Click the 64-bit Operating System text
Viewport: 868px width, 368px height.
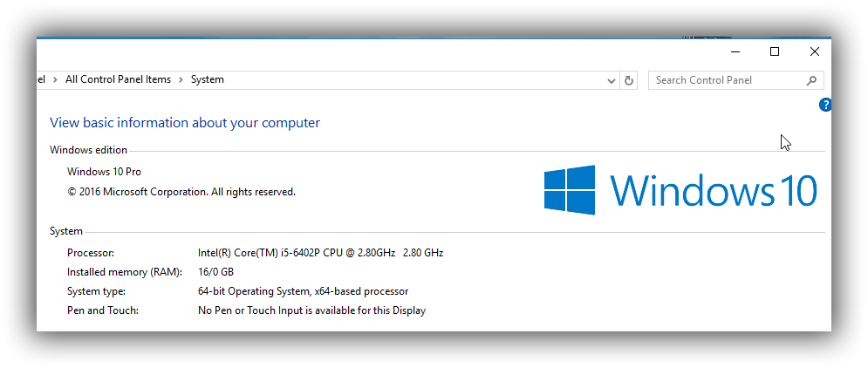(254, 291)
